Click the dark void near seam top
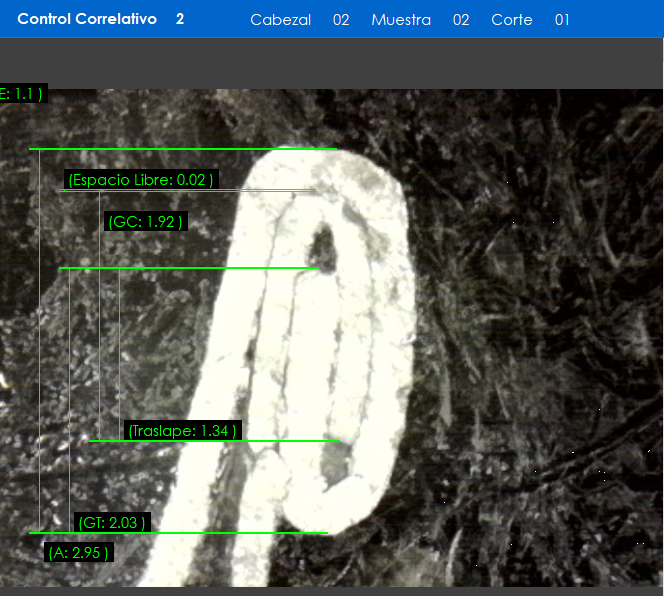664x596 pixels. [323, 242]
